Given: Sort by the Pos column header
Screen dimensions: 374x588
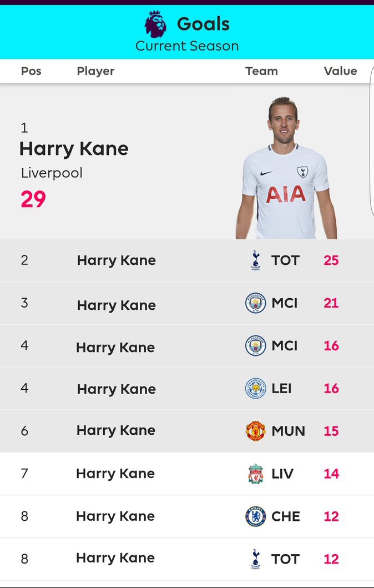Looking at the screenshot, I should tap(31, 71).
